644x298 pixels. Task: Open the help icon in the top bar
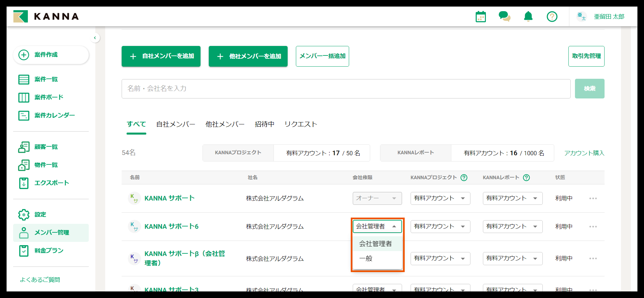(552, 16)
